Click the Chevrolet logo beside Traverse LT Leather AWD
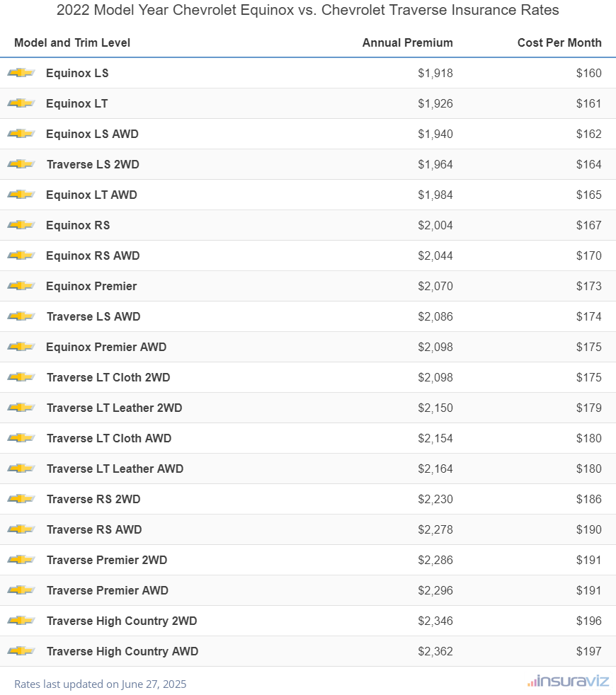616x695 pixels. 21,469
